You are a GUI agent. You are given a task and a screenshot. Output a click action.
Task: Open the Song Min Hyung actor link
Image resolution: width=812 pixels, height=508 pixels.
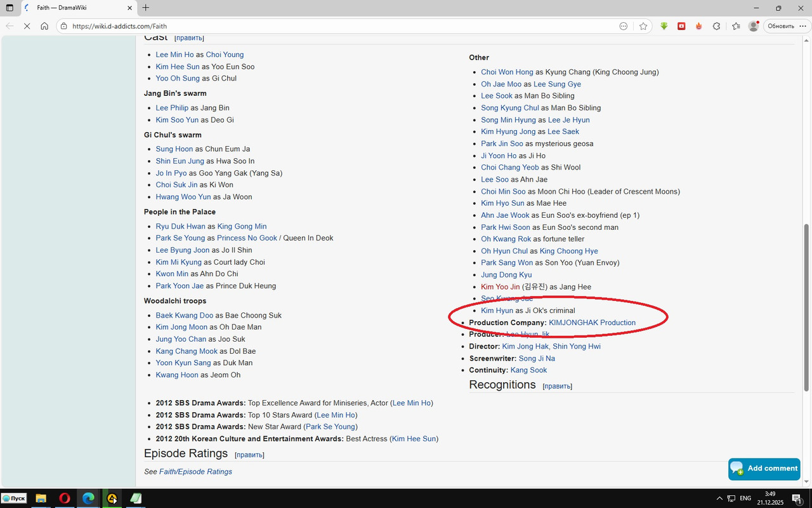pos(508,120)
